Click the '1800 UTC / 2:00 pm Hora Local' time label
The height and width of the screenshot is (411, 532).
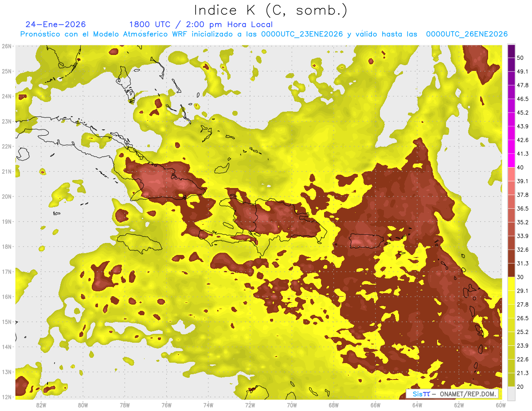coord(201,24)
